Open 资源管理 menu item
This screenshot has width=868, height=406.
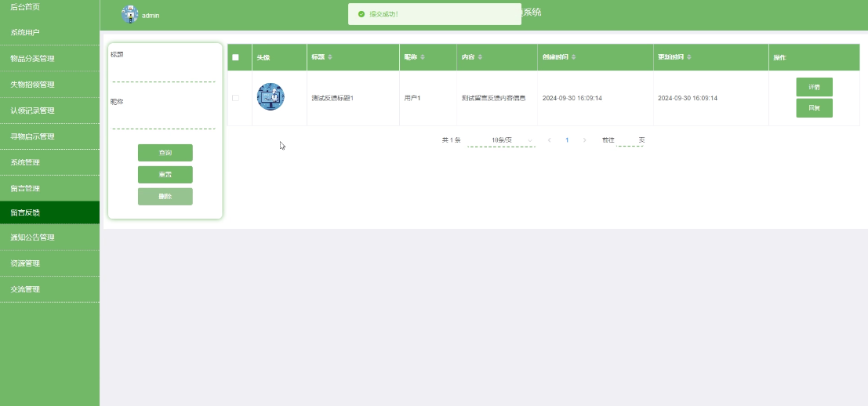tap(50, 263)
